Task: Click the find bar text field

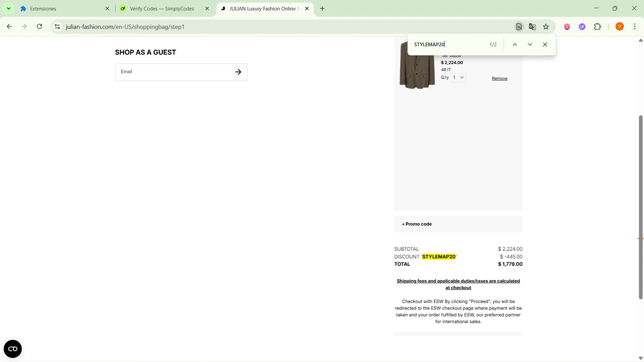Action: pos(449,45)
